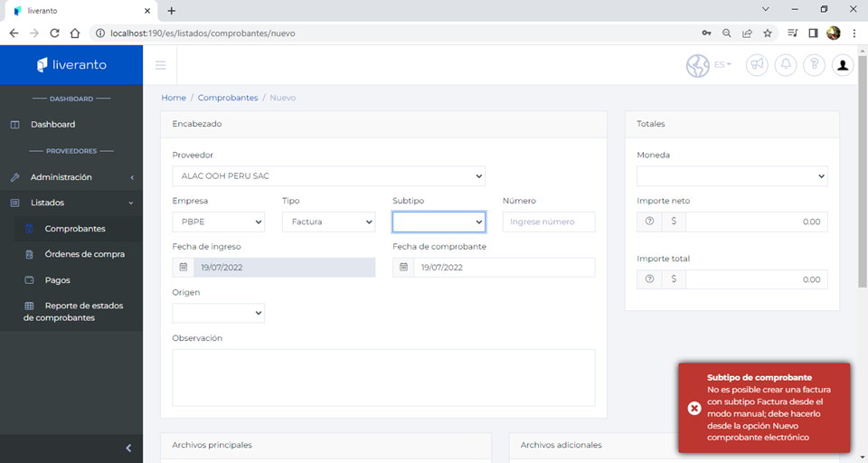This screenshot has height=463, width=868.
Task: Bookmark page with star icon
Action: point(768,33)
